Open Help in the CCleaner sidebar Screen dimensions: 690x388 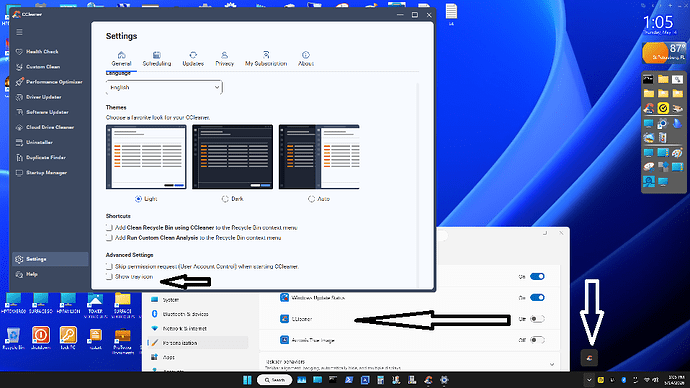pyautogui.click(x=31, y=274)
